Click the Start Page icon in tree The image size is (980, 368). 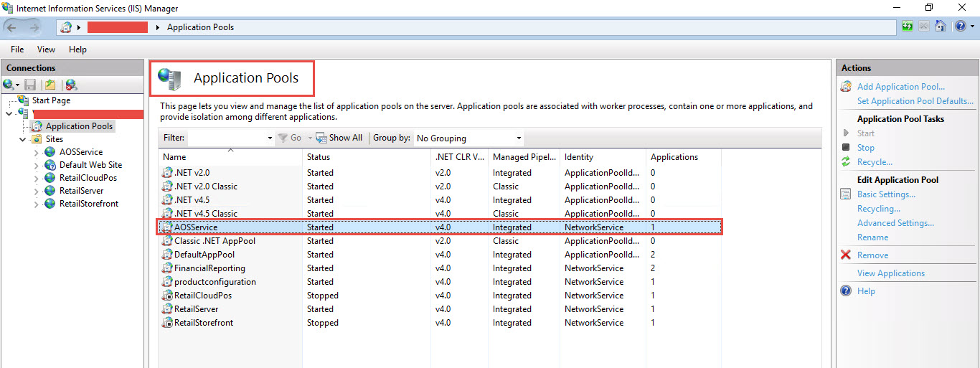24,100
